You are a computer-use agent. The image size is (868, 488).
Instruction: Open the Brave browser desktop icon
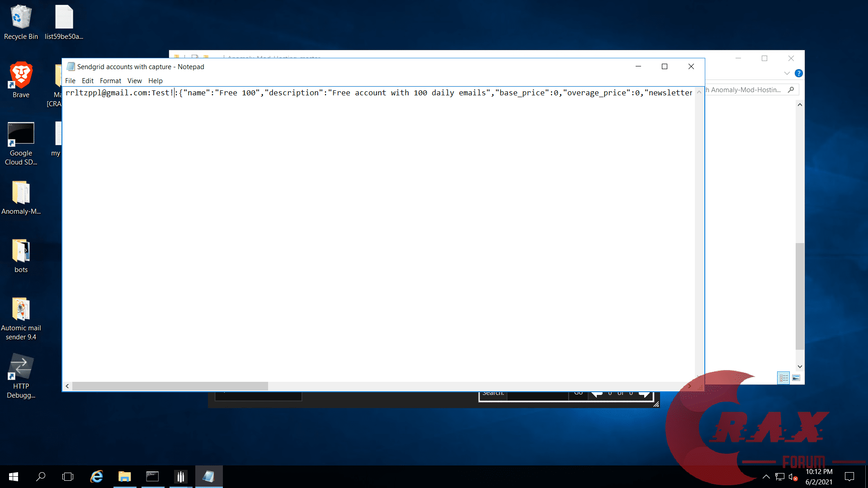pos(21,76)
